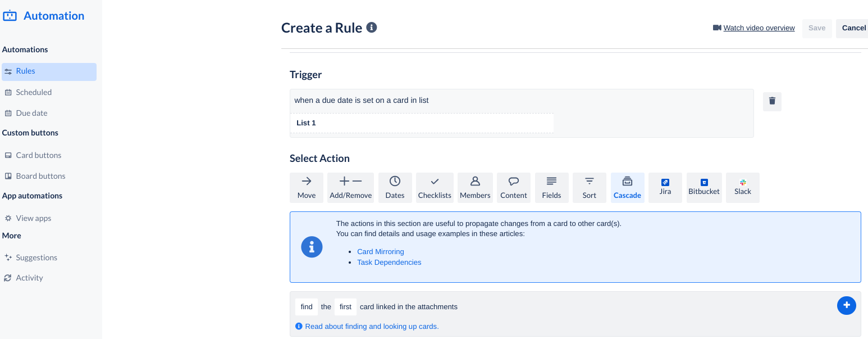Click the Automation robot logo icon
This screenshot has height=339, width=868.
point(10,16)
